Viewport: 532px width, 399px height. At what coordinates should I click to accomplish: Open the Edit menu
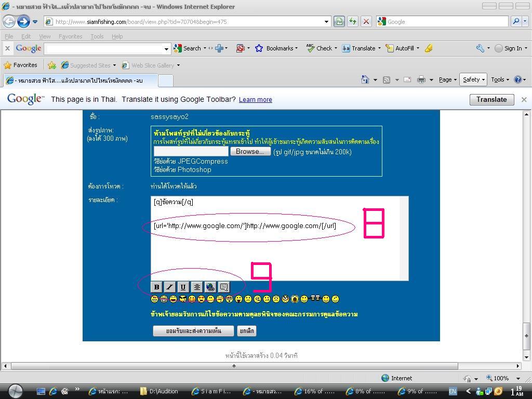[x=26, y=36]
